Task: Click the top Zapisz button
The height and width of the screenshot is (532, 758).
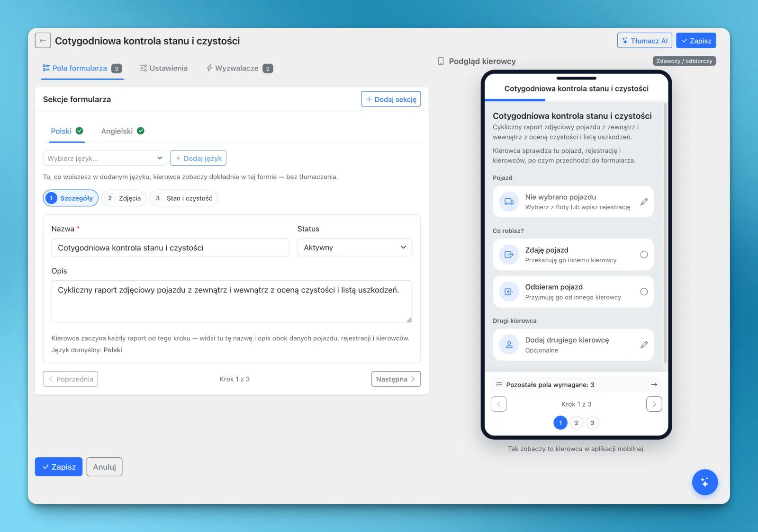Action: [x=696, y=41]
